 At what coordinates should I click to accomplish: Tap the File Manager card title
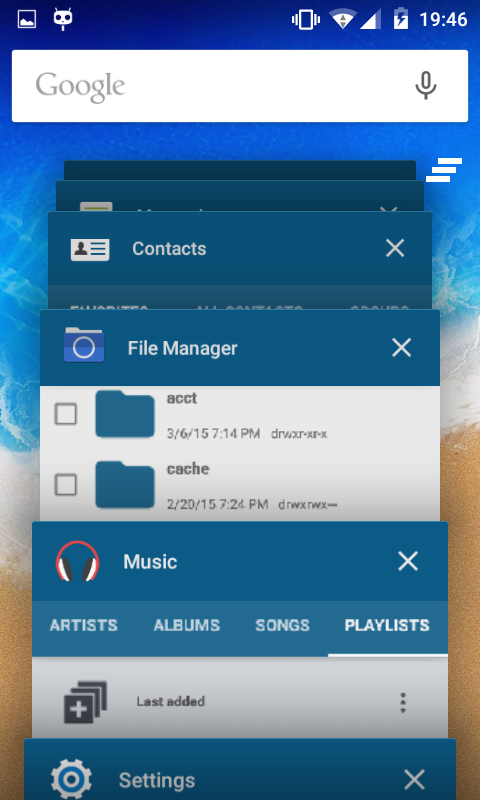(183, 348)
